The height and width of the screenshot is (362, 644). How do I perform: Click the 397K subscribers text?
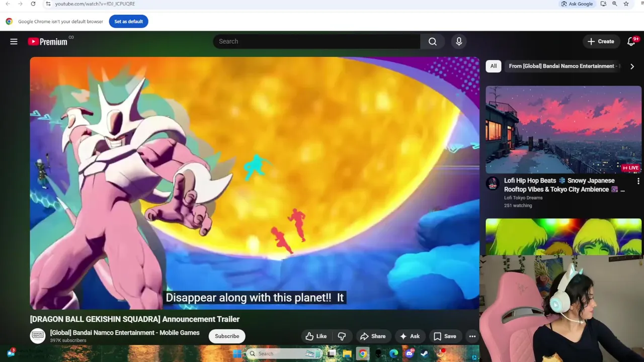click(x=68, y=340)
